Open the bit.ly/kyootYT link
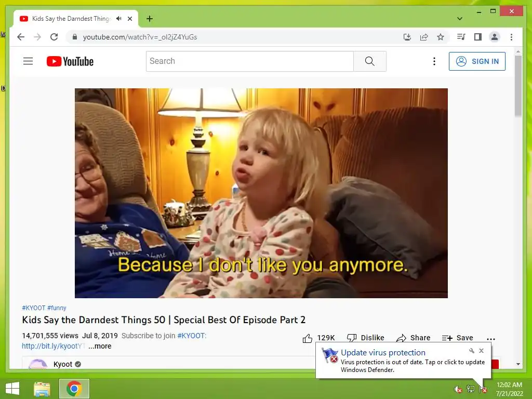The width and height of the screenshot is (532, 399). [54, 346]
